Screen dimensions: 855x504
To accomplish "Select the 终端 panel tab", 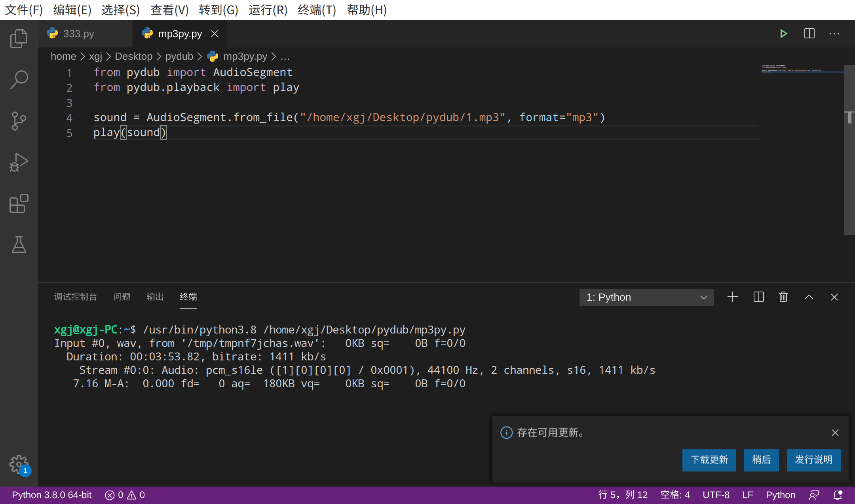I will pyautogui.click(x=188, y=297).
